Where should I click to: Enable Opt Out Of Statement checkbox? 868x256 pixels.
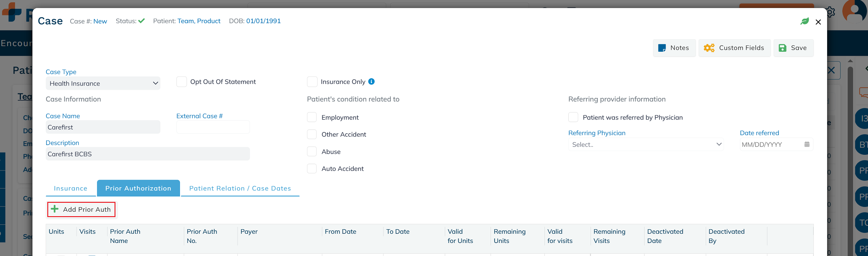click(181, 81)
